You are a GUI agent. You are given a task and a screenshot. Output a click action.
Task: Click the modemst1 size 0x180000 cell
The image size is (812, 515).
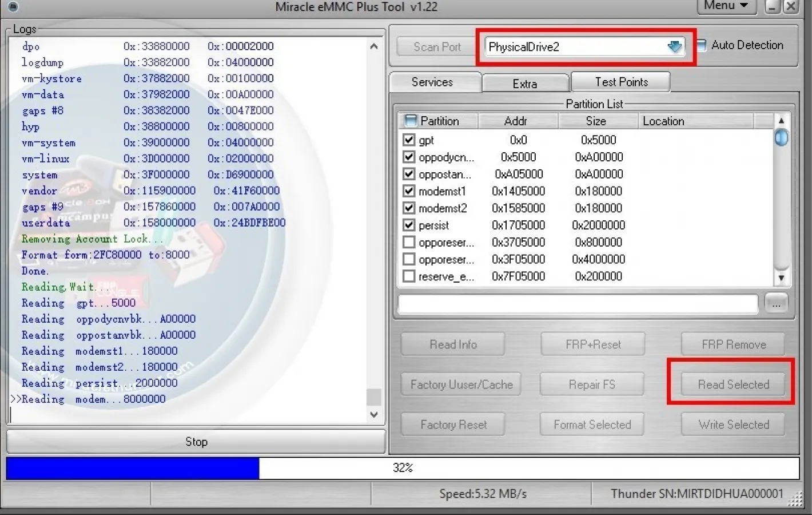pyautogui.click(x=598, y=191)
